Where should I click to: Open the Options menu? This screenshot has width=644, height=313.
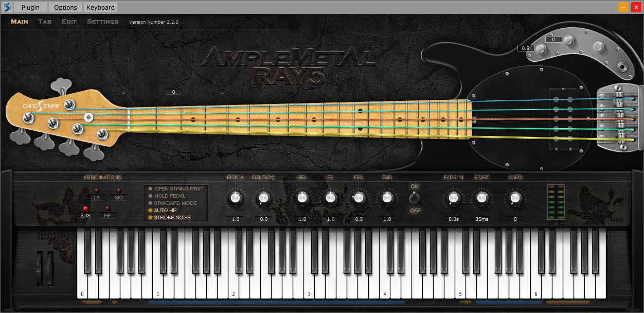(65, 7)
